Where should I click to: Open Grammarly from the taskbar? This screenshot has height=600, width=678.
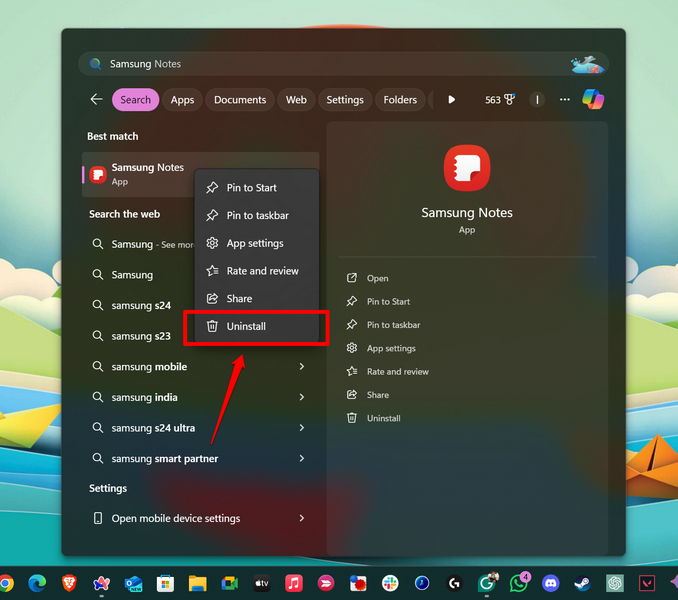tap(487, 584)
